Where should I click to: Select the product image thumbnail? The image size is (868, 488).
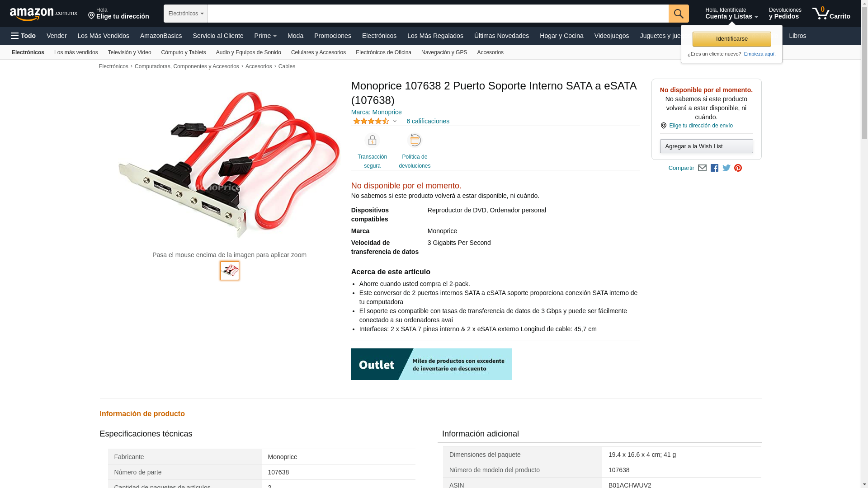coord(230,271)
